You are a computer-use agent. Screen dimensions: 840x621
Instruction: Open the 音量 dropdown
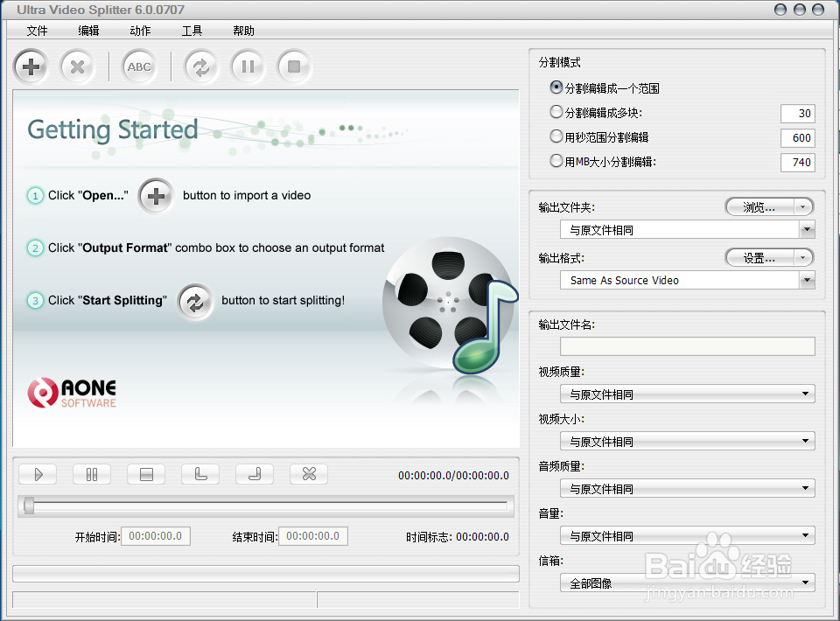(x=688, y=535)
